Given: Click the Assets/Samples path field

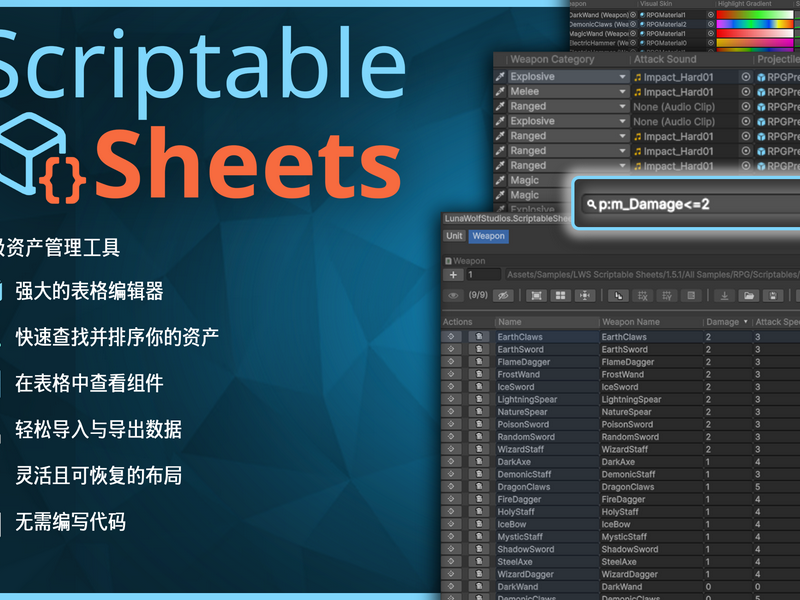Looking at the screenshot, I should (x=652, y=274).
